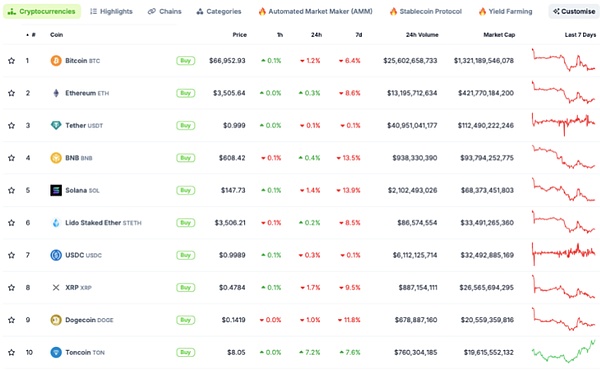This screenshot has height=376, width=600.
Task: Open the Categories tab
Action: click(219, 11)
